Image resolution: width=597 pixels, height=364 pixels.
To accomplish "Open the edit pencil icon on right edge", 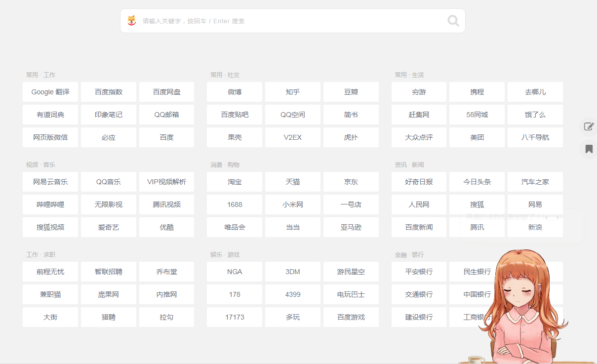I will (x=589, y=126).
